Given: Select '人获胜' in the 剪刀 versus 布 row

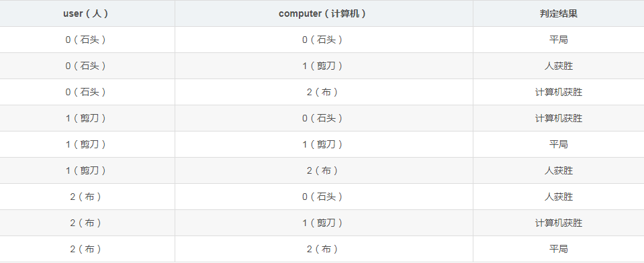Looking at the screenshot, I should 559,170.
